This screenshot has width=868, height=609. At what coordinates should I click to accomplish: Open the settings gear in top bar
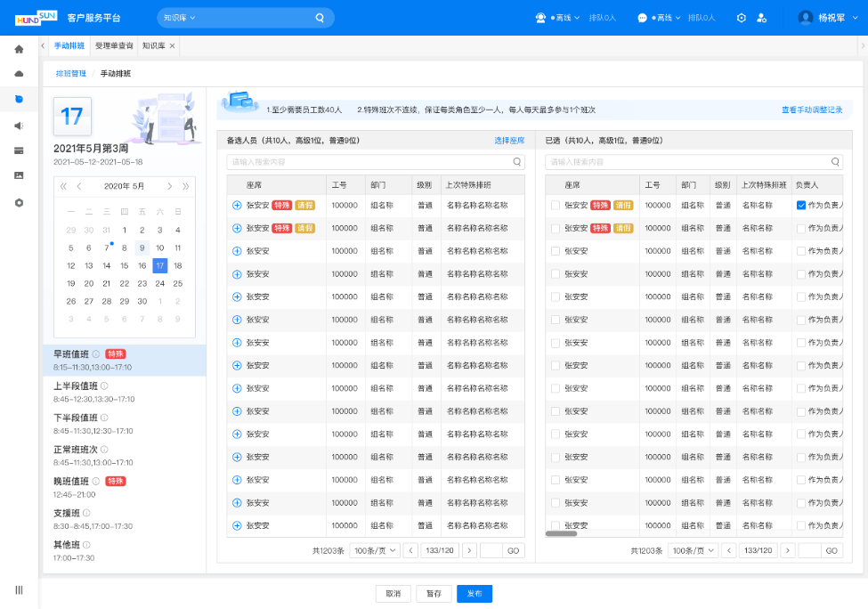[x=742, y=18]
